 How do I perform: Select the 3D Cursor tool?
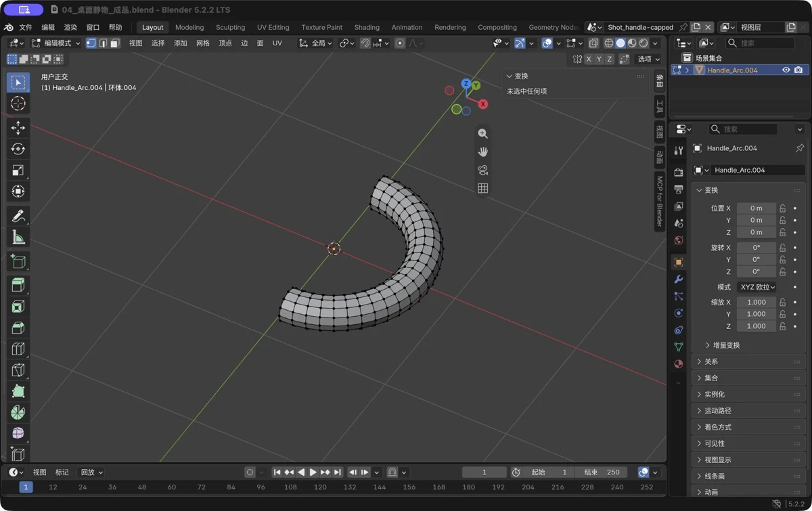[x=18, y=104]
